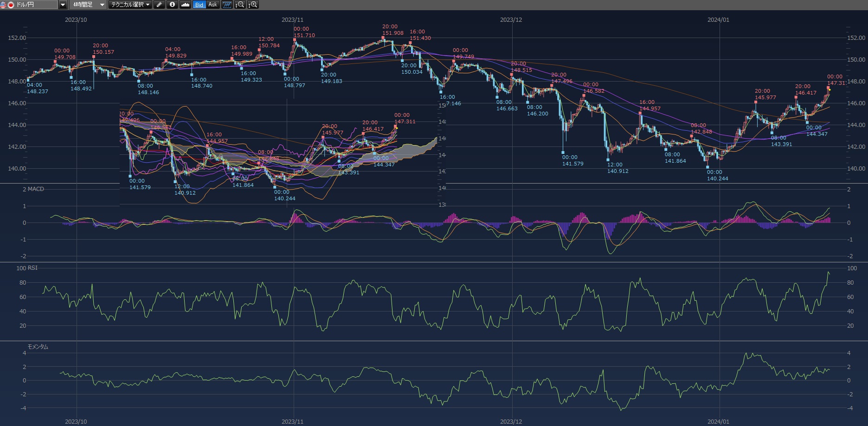Switch to area chart display icon
Image resolution: width=868 pixels, height=426 pixels.
pyautogui.click(x=185, y=5)
